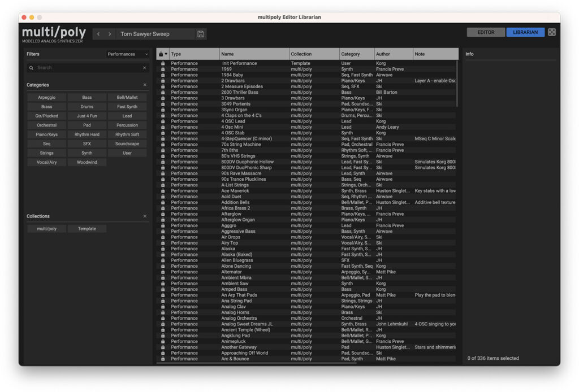Toggle the Arpeggio category filter

click(46, 98)
